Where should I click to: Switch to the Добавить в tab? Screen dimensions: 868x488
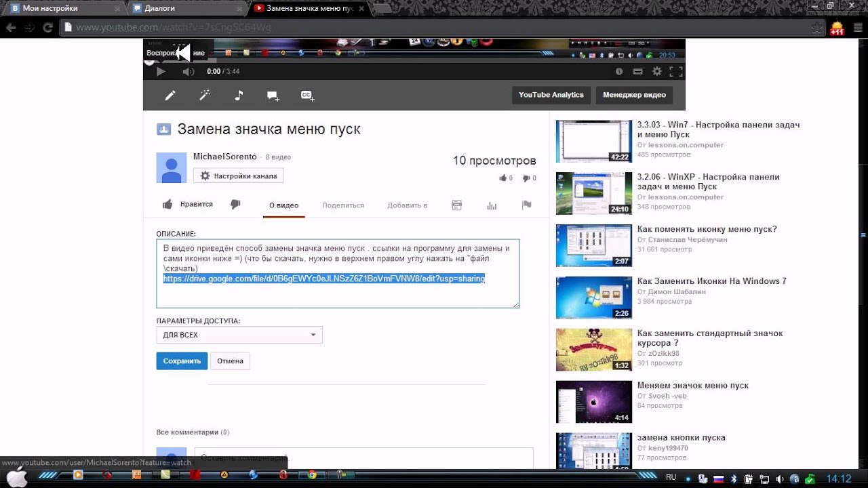point(407,205)
